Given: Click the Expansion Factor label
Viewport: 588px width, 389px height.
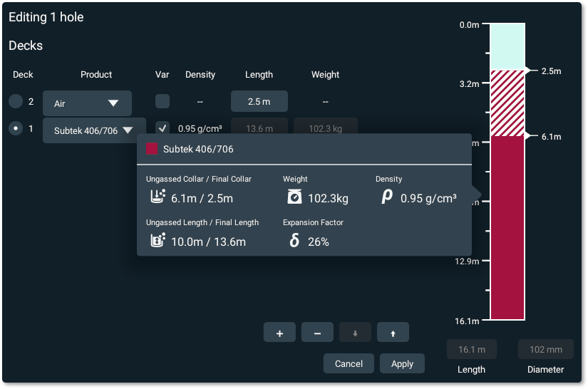Looking at the screenshot, I should [x=313, y=222].
